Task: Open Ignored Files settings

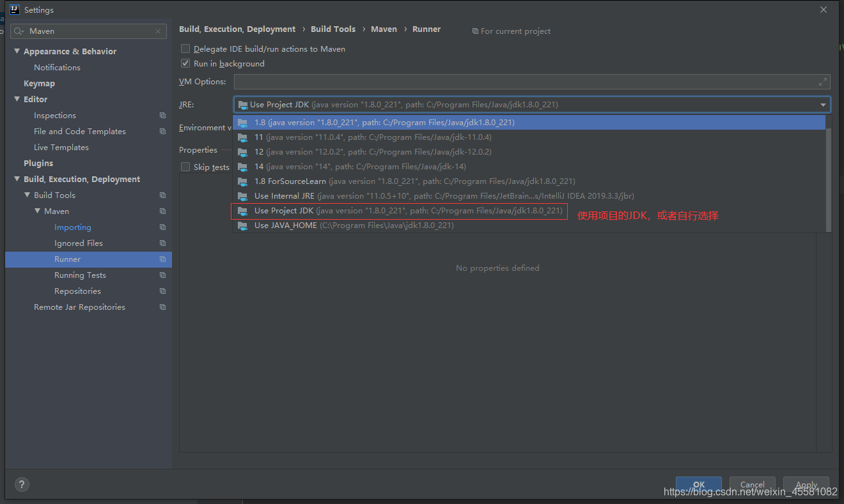Action: pos(79,243)
